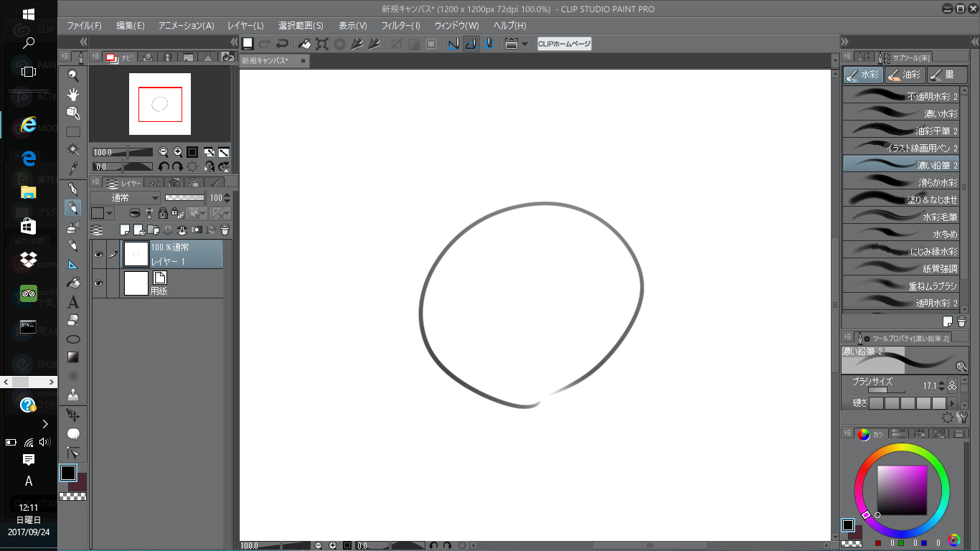Click the square color picker area
Screen dimensions: 980x551
tap(901, 490)
